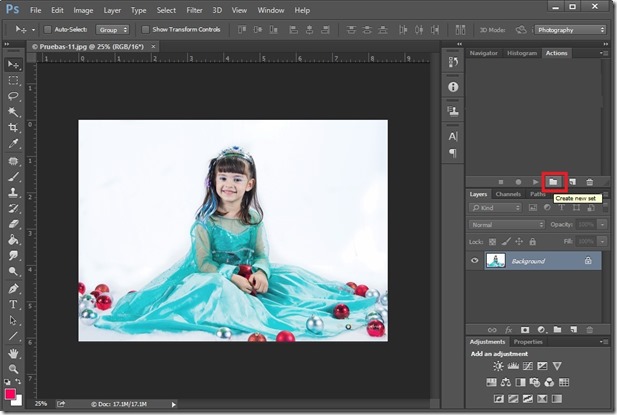617x415 pixels.
Task: Select the Eyedropper tool
Action: click(x=13, y=144)
